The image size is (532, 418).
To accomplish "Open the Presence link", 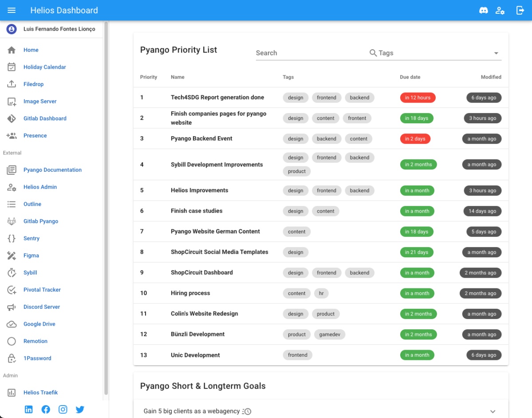I will click(x=35, y=136).
